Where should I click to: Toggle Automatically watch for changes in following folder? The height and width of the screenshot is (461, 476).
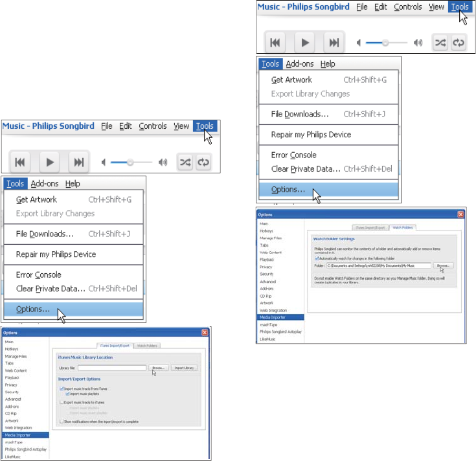pos(317,258)
